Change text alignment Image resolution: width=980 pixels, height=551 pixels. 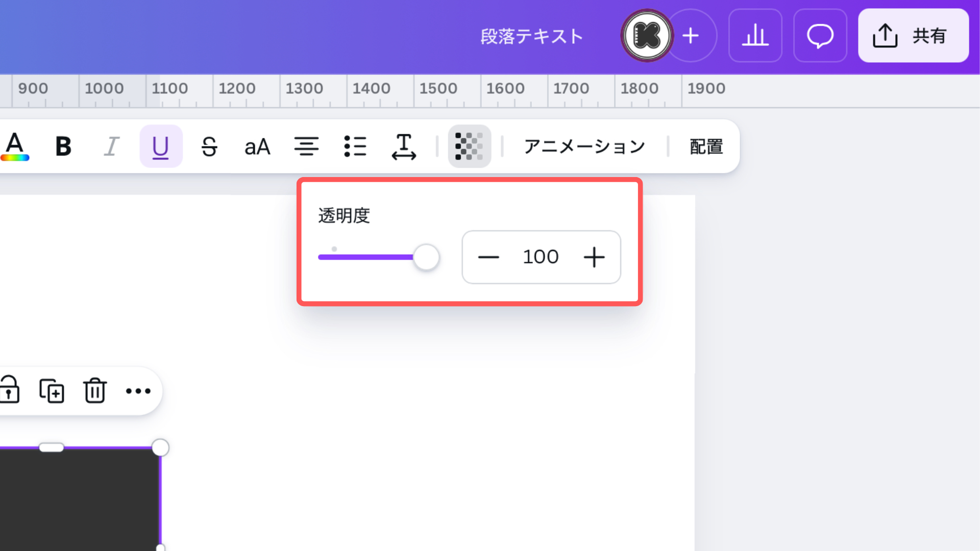click(306, 146)
